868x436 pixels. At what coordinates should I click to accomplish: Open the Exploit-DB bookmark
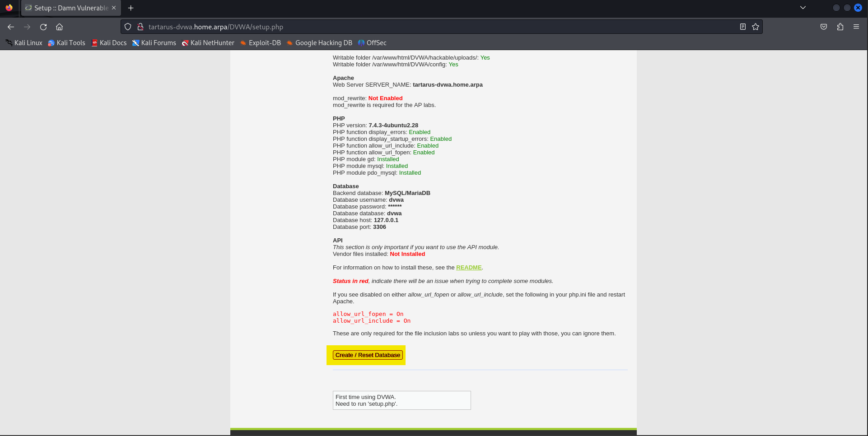point(260,43)
